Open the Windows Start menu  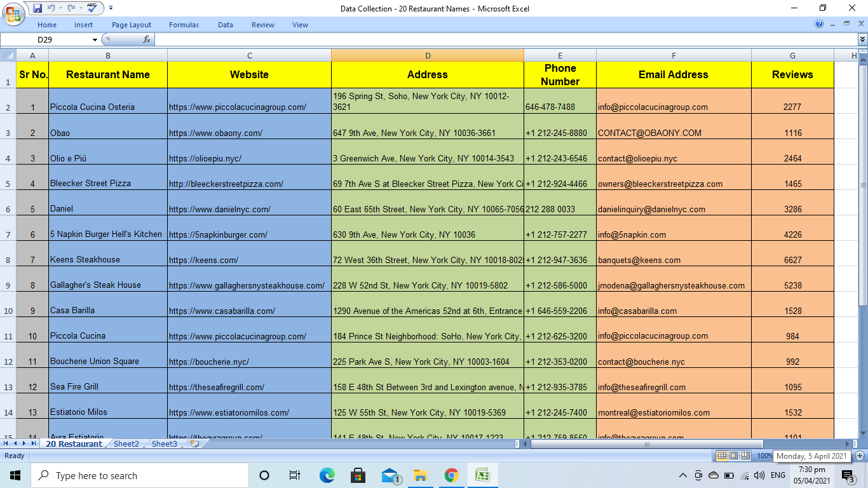15,475
